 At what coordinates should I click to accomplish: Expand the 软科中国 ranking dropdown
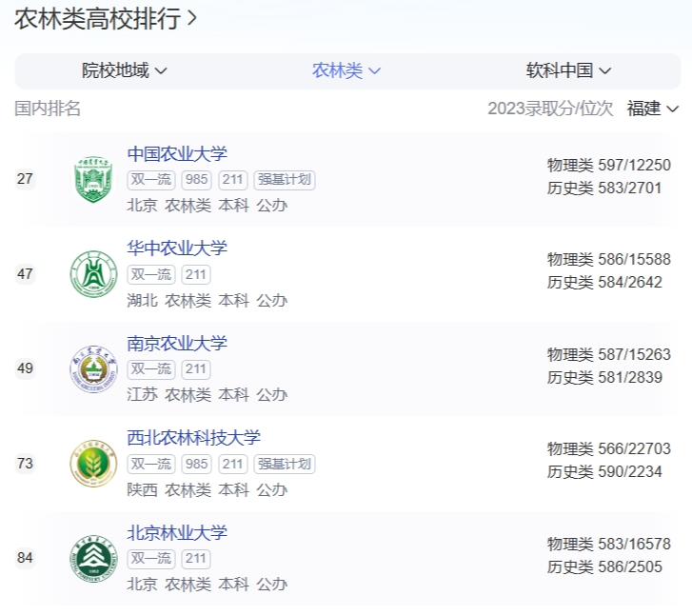pos(568,70)
